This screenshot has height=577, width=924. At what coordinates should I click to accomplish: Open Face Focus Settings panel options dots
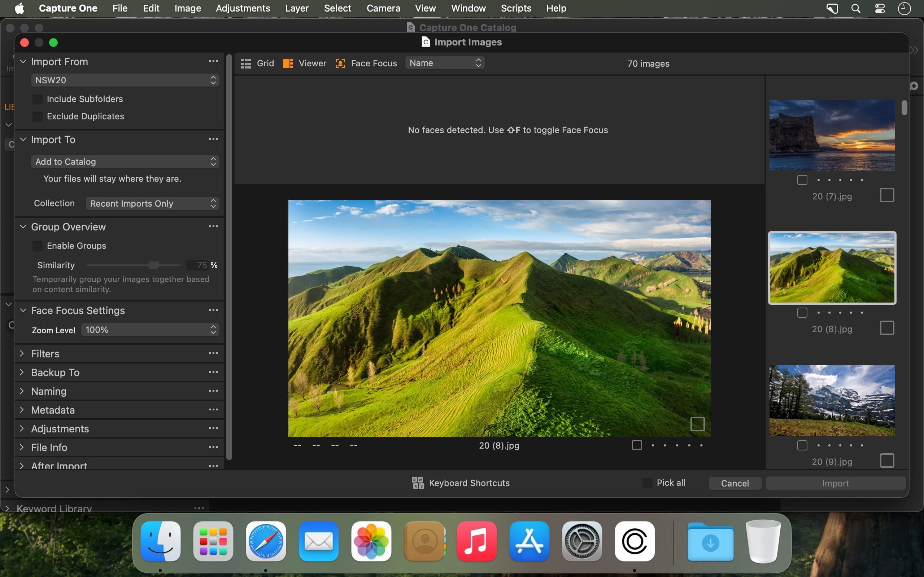click(x=213, y=310)
